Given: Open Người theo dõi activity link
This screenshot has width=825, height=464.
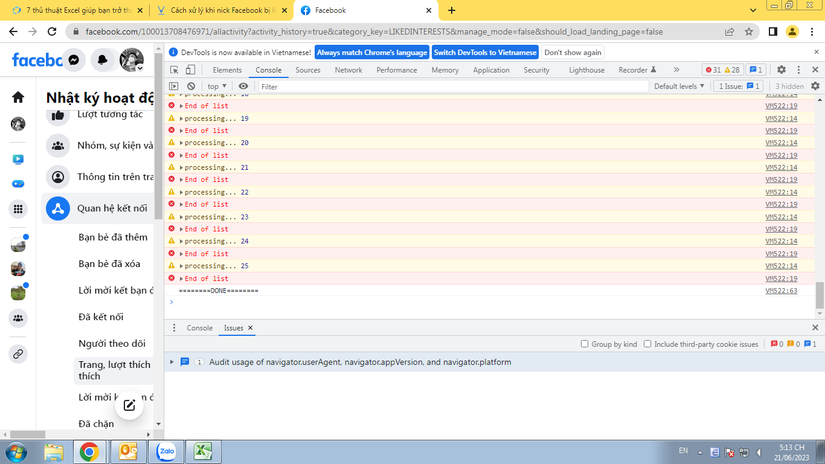Looking at the screenshot, I should [x=112, y=343].
